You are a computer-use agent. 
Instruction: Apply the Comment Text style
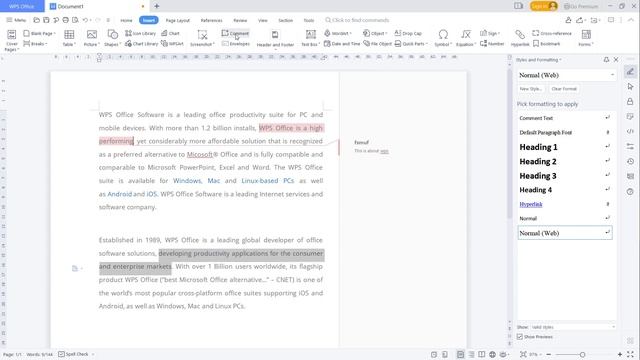[x=565, y=118]
